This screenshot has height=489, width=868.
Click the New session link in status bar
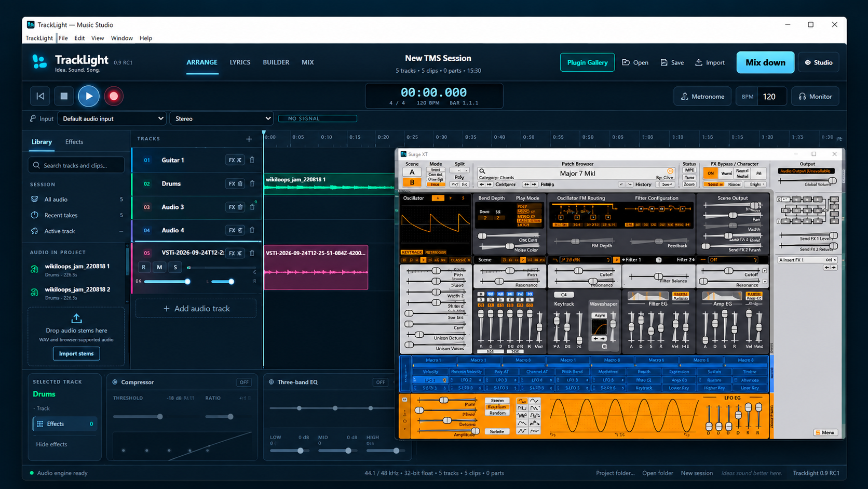[697, 473]
